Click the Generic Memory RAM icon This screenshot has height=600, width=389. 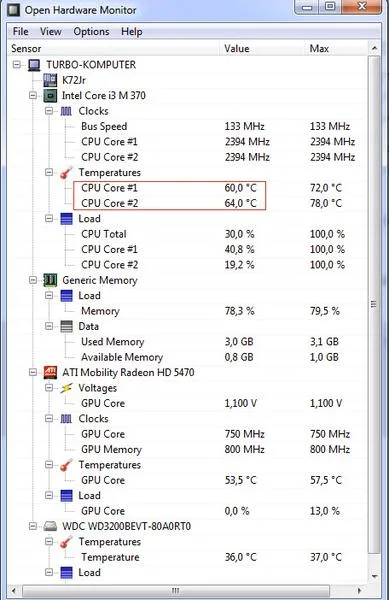click(50, 280)
